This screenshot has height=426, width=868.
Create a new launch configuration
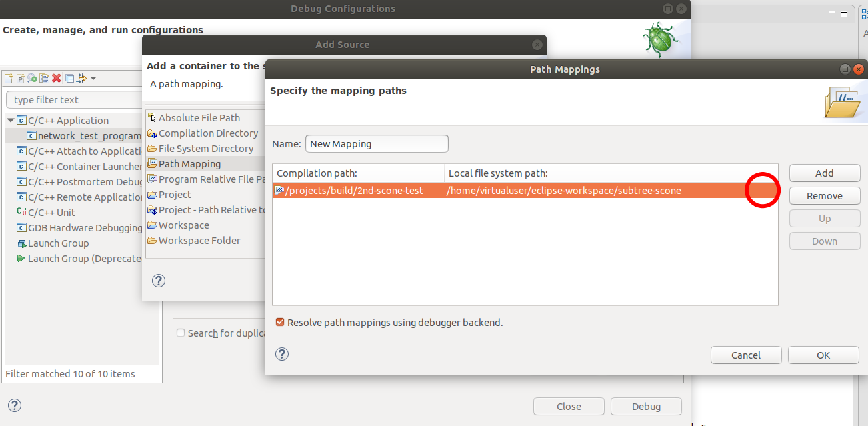(x=9, y=78)
